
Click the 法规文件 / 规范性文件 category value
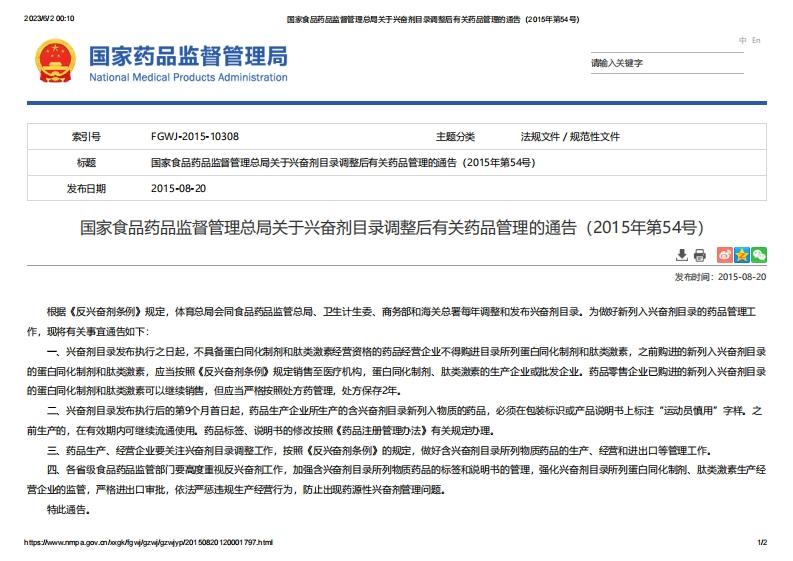point(570,137)
